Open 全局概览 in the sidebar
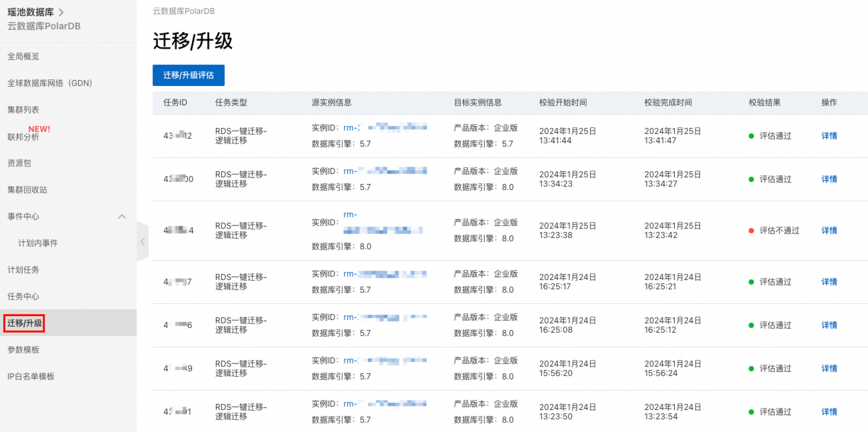The height and width of the screenshot is (432, 868). click(23, 57)
